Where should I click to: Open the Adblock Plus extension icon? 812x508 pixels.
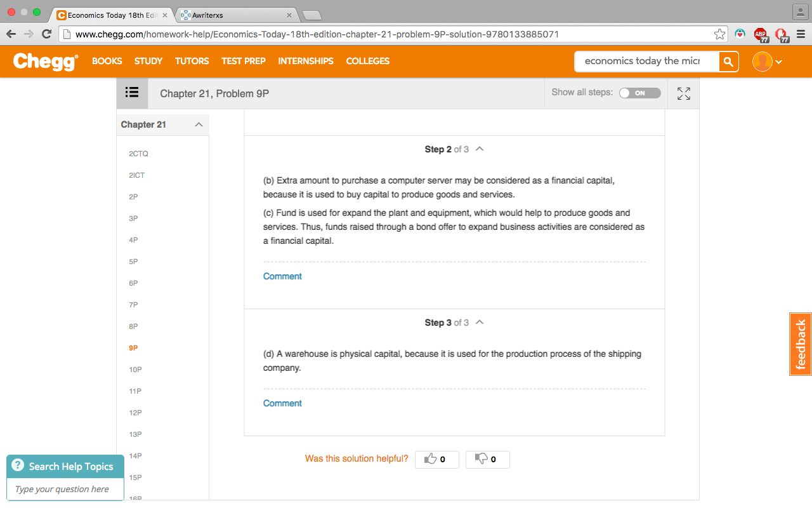click(x=760, y=34)
